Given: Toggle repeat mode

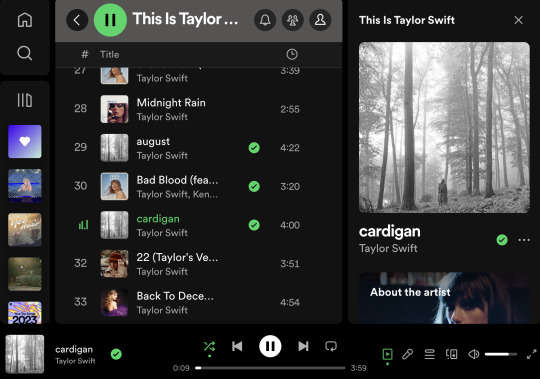Looking at the screenshot, I should pos(331,346).
